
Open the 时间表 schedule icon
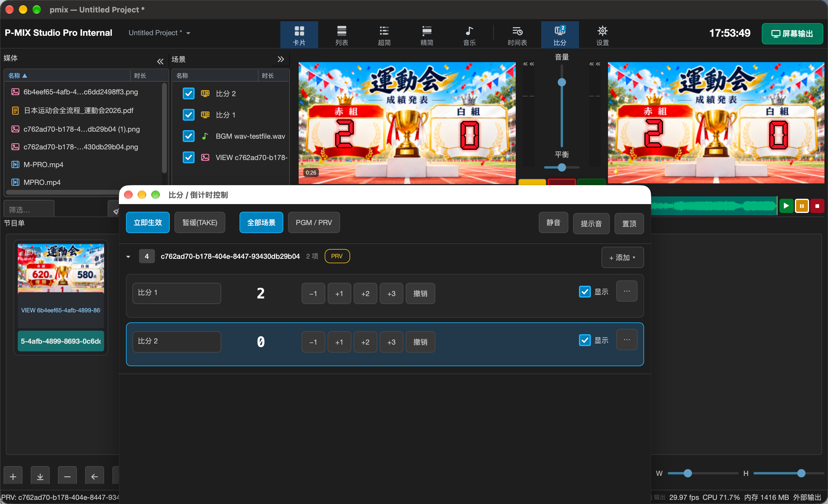tap(517, 35)
